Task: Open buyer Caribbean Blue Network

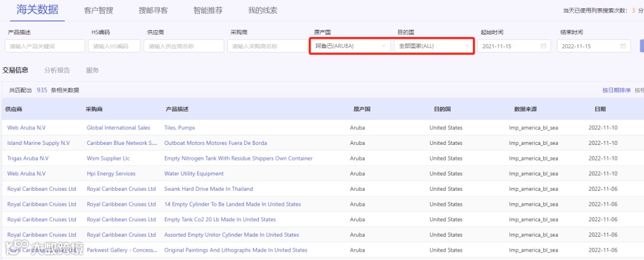Action: [122, 143]
